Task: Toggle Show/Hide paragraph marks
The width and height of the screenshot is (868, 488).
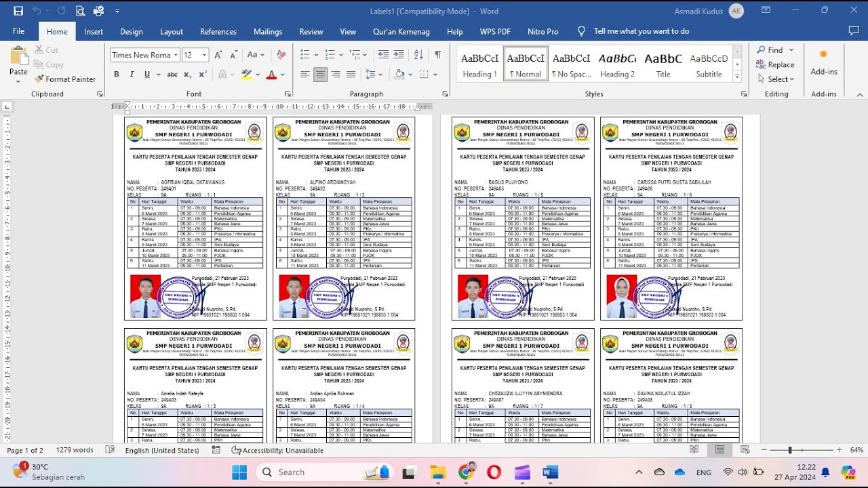Action: pyautogui.click(x=438, y=55)
